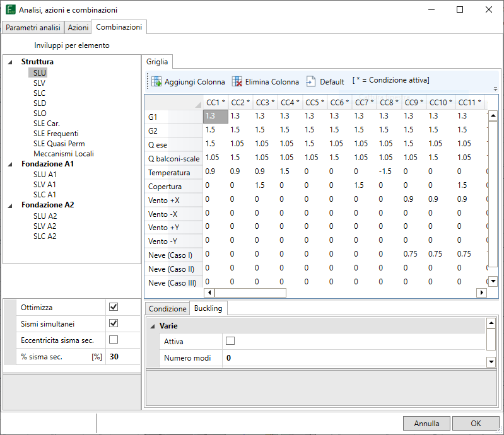Select SLU A2 tree item
The height and width of the screenshot is (435, 504).
45,216
